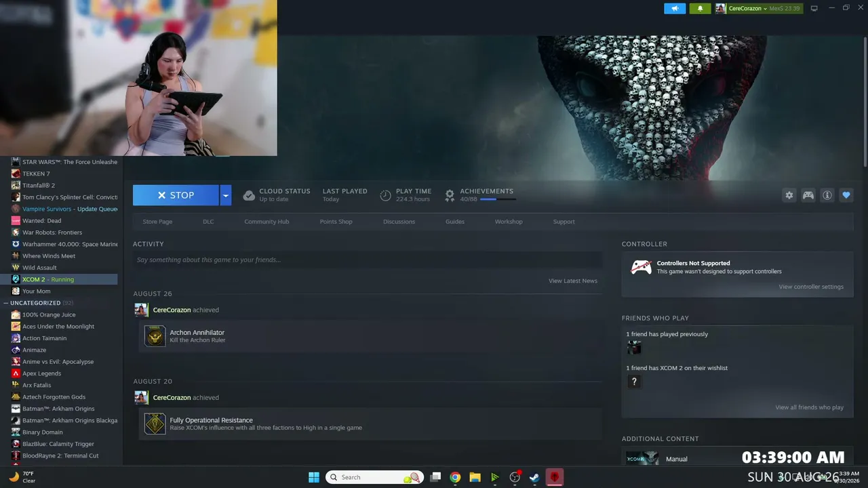This screenshot has height=488, width=868.
Task: Open OBS Studio from the taskbar
Action: pos(515,477)
